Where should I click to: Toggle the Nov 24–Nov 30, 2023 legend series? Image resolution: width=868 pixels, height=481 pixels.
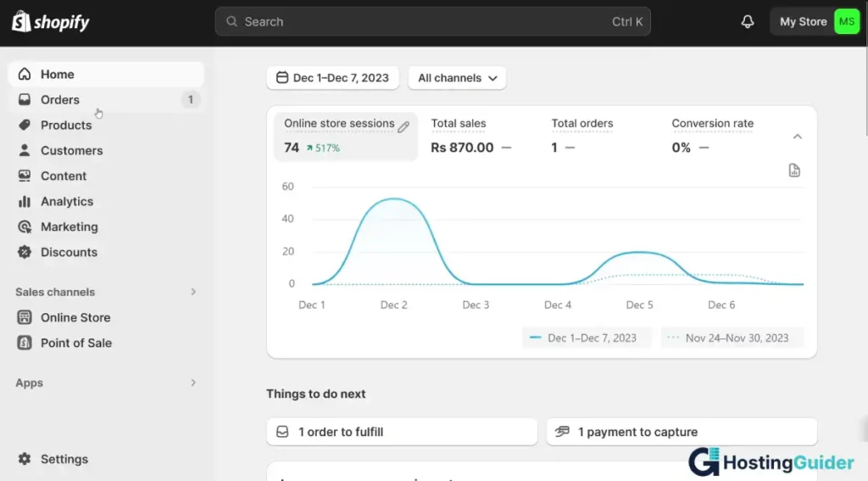coord(732,338)
